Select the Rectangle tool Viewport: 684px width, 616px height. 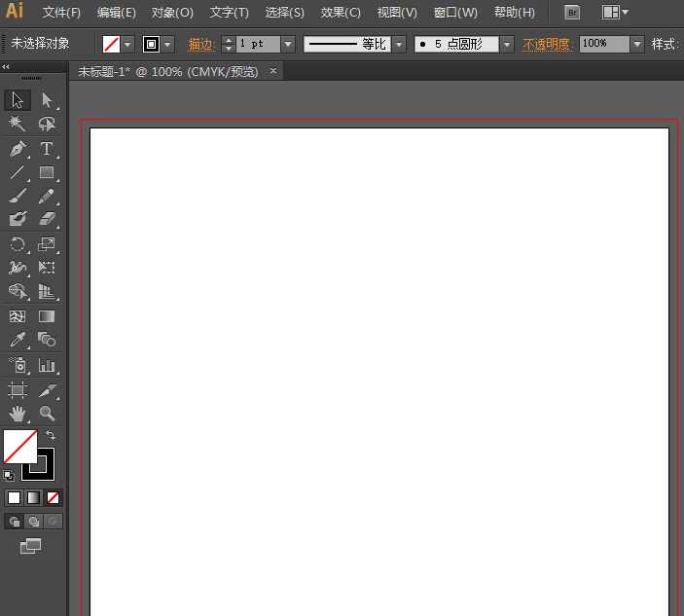click(x=47, y=172)
